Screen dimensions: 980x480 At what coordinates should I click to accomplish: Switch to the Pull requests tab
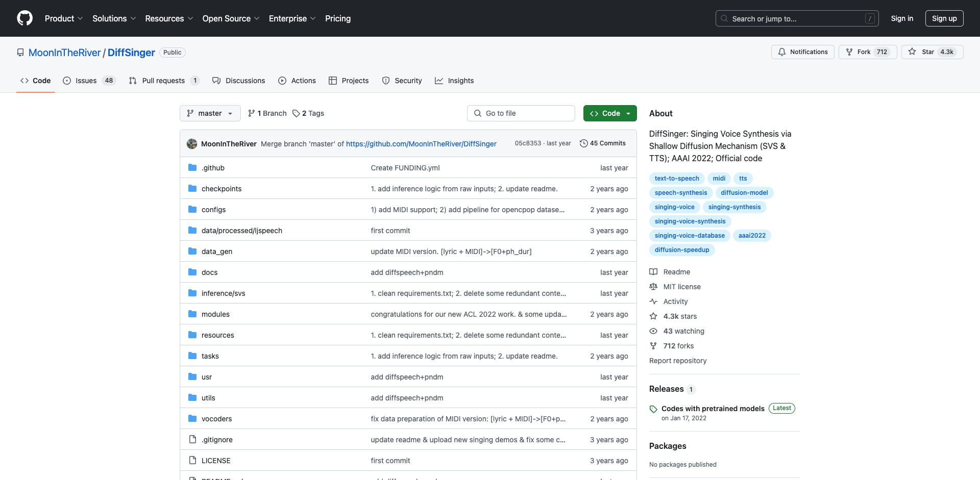164,81
